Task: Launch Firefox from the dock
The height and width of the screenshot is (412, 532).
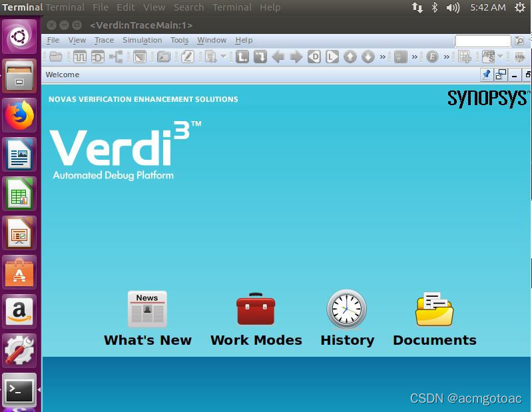Action: [x=19, y=115]
